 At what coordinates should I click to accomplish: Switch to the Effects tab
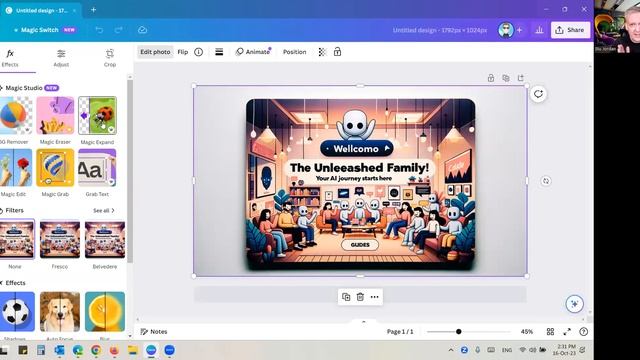tap(10, 58)
